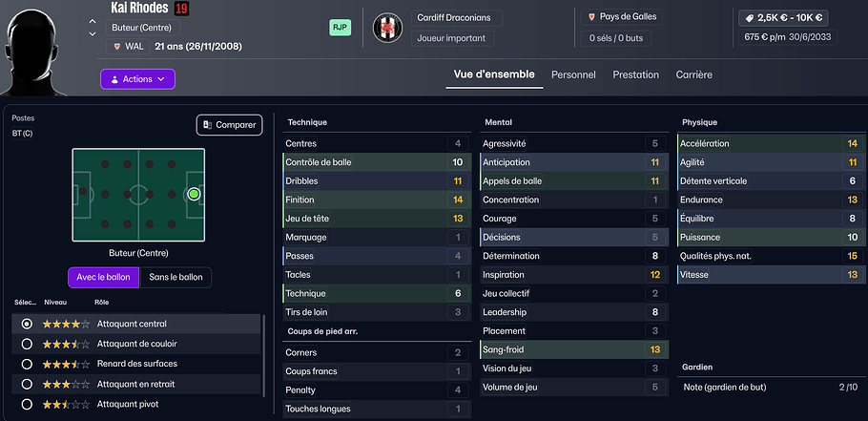
Task: Click the Cardiff Draconians club crest
Action: (x=387, y=28)
